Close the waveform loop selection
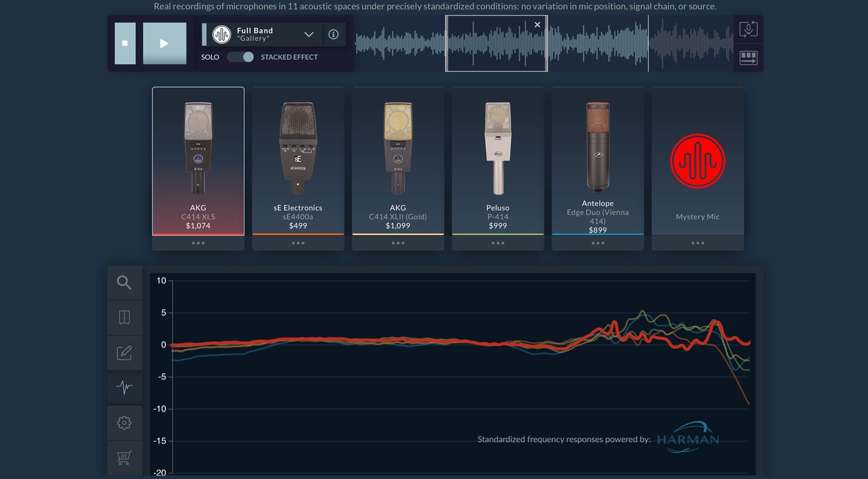The width and height of the screenshot is (868, 479). click(537, 25)
